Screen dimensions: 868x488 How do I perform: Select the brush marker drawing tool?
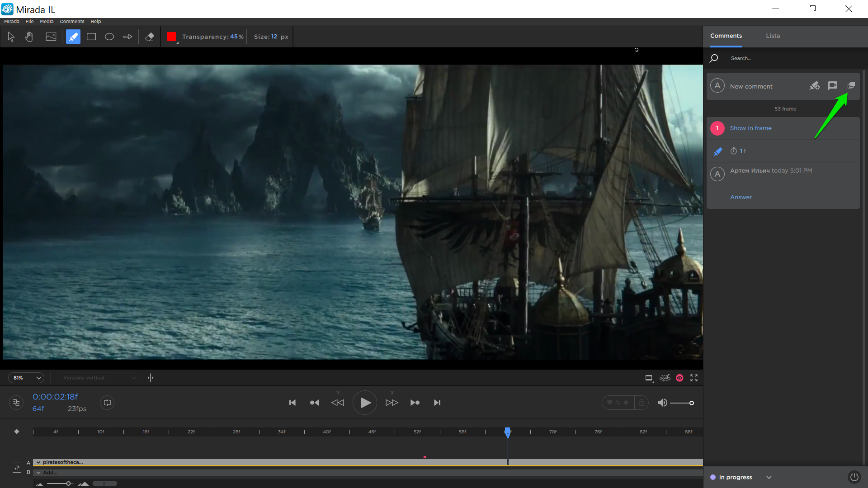[x=73, y=37]
